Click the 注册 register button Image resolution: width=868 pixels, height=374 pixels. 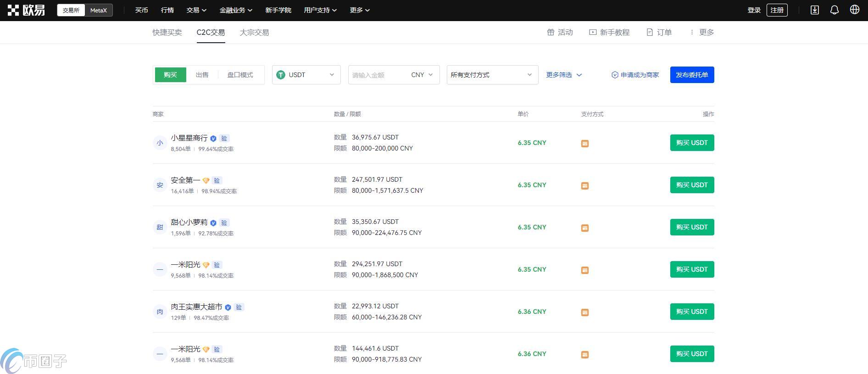(x=777, y=10)
